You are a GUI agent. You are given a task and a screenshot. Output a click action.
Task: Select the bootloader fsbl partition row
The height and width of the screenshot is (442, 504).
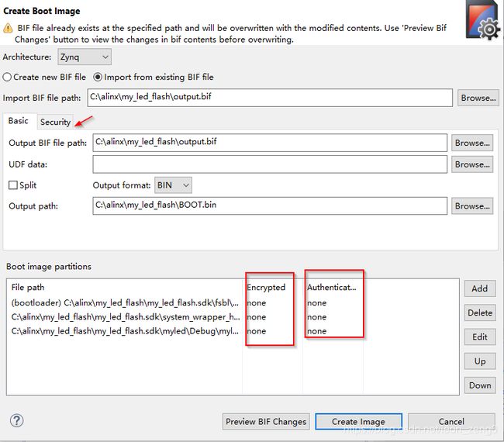click(233, 303)
